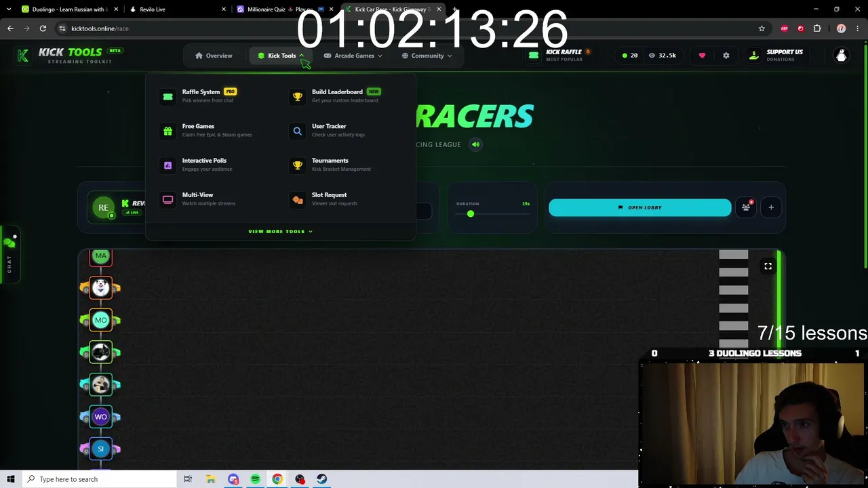Open Spotify from the taskbar
The image size is (868, 488).
255,479
